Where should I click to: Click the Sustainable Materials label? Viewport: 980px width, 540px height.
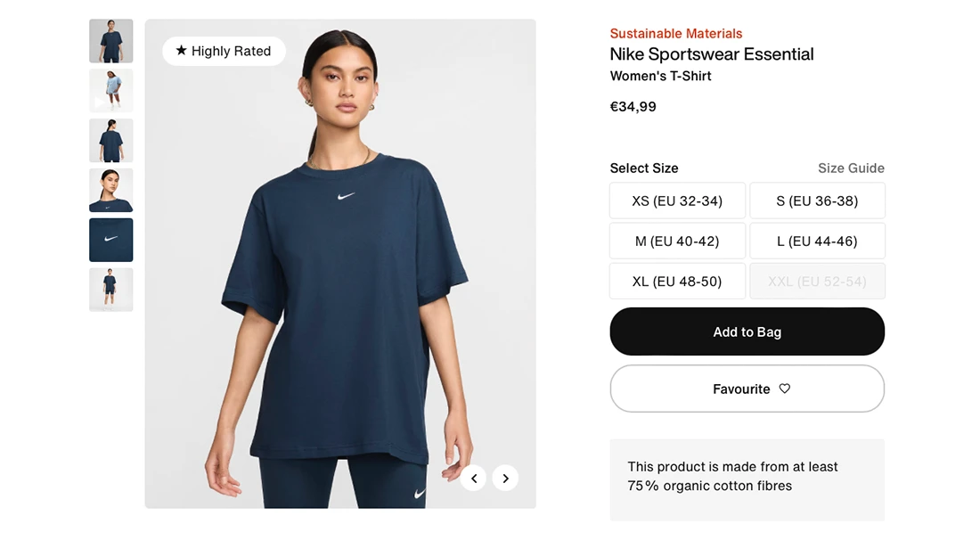[675, 34]
